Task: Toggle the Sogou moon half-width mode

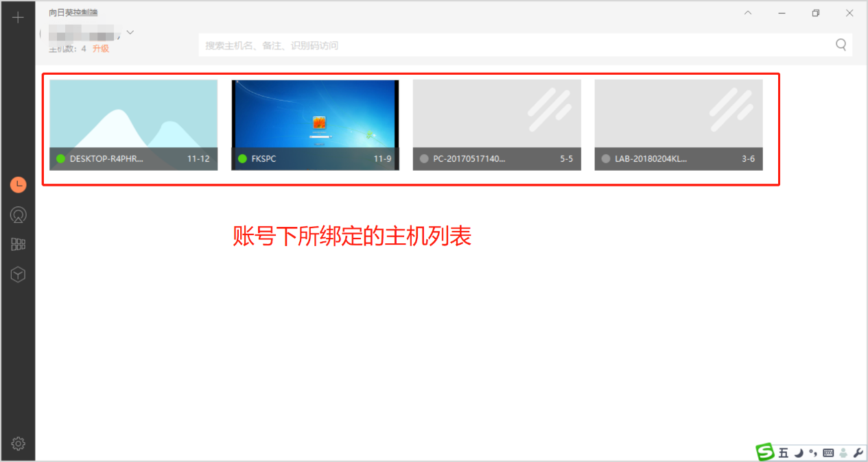Action: tap(799, 452)
